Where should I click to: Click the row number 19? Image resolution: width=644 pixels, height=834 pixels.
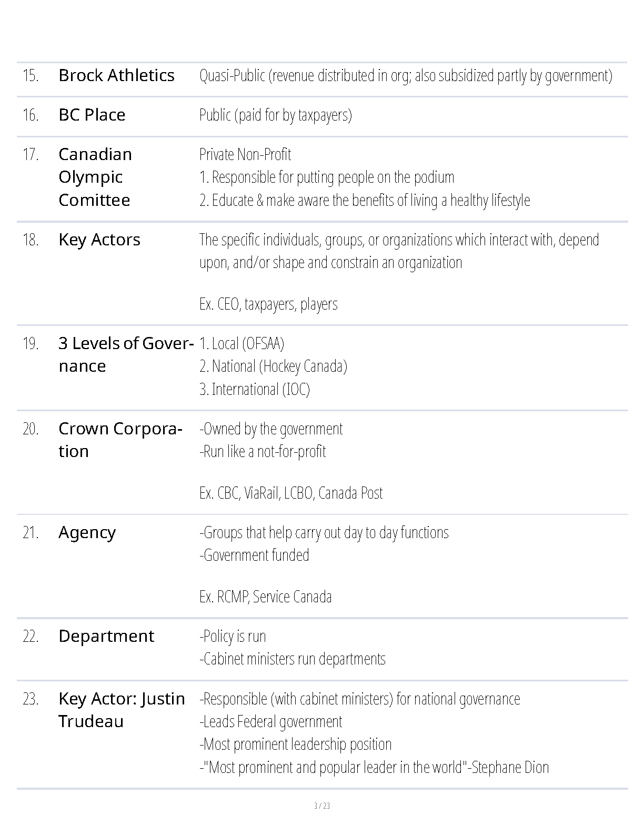click(31, 344)
